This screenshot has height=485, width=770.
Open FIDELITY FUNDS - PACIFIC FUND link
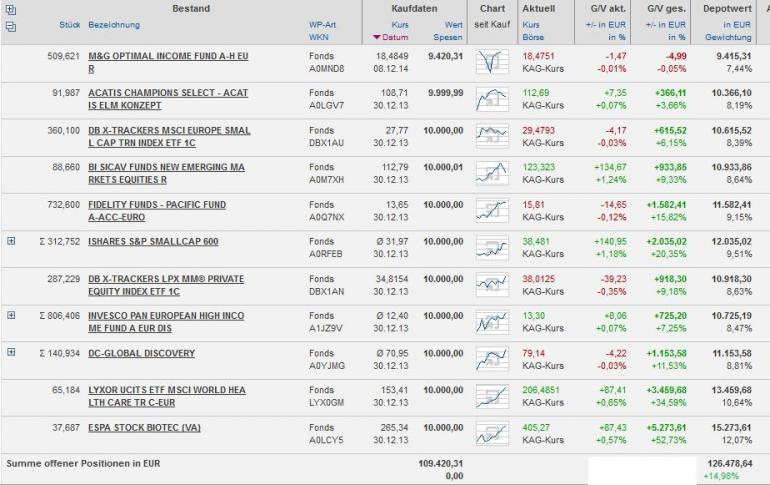coord(157,211)
